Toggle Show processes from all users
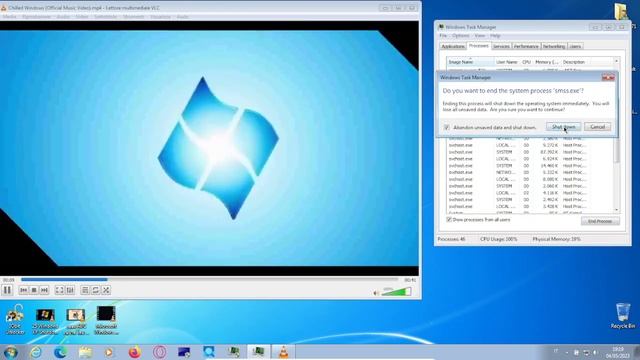 [449, 220]
